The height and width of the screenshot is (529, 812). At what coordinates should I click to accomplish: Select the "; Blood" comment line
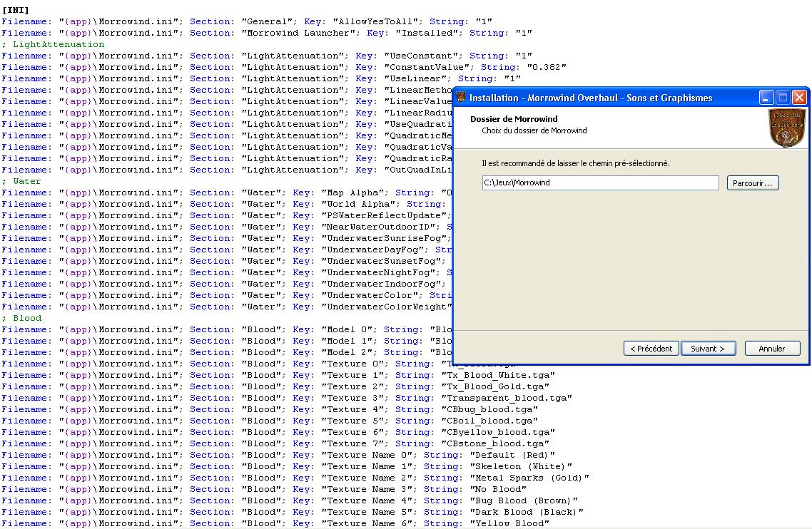click(x=21, y=319)
